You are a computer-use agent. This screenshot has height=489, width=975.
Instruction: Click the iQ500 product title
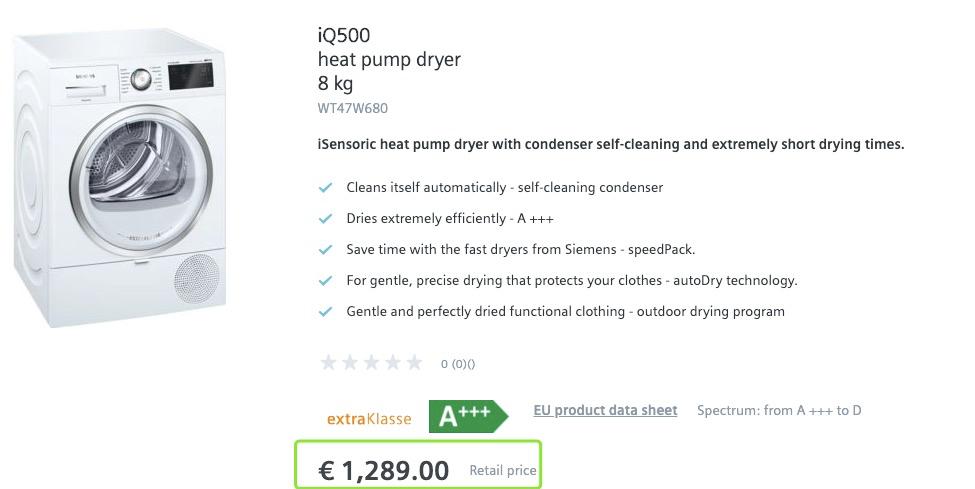(x=344, y=36)
